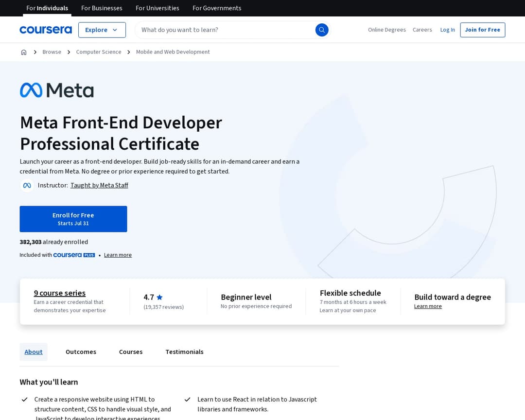This screenshot has height=420, width=525.
Task: Click the 'Flexible schedule' heading
Action: tap(350, 293)
